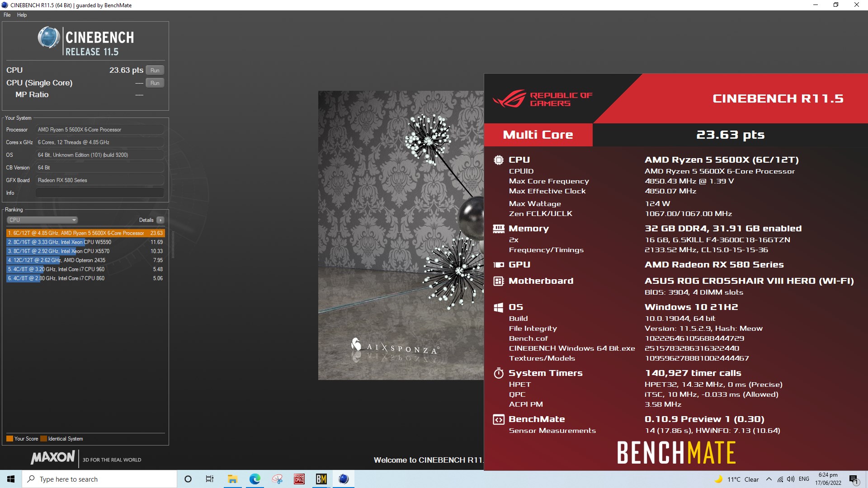Image resolution: width=868 pixels, height=488 pixels.
Task: Open Task View
Action: coord(210,479)
